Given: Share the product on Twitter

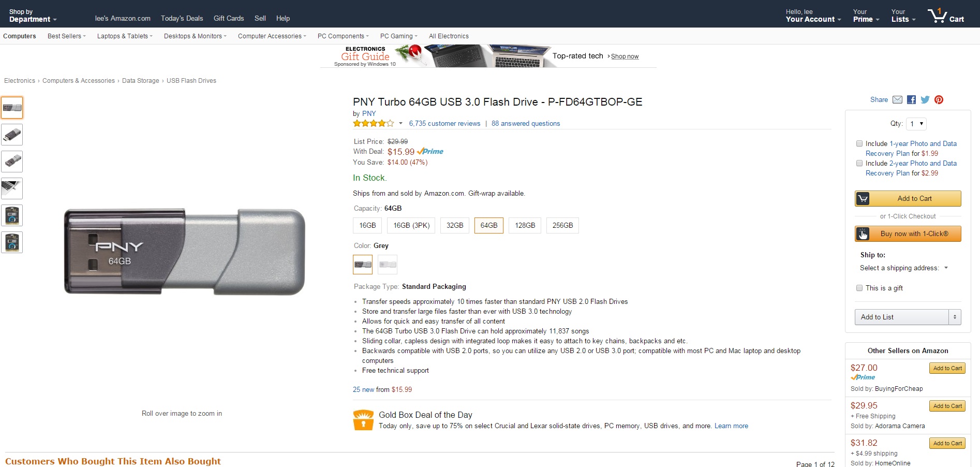Looking at the screenshot, I should coord(925,100).
